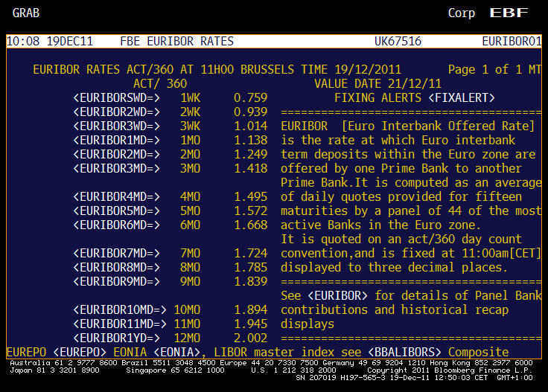548x392 pixels.
Task: Select the 10MO rate value 1.894
Action: pyautogui.click(x=251, y=310)
